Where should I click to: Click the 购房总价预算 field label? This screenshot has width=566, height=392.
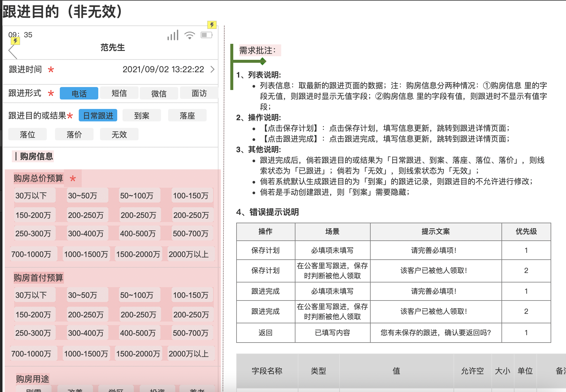[38, 178]
